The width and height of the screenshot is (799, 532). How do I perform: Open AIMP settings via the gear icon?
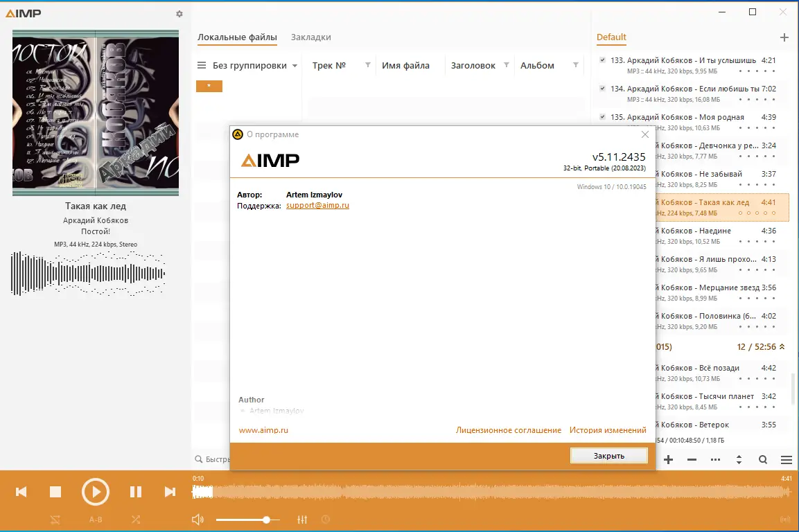coord(179,13)
